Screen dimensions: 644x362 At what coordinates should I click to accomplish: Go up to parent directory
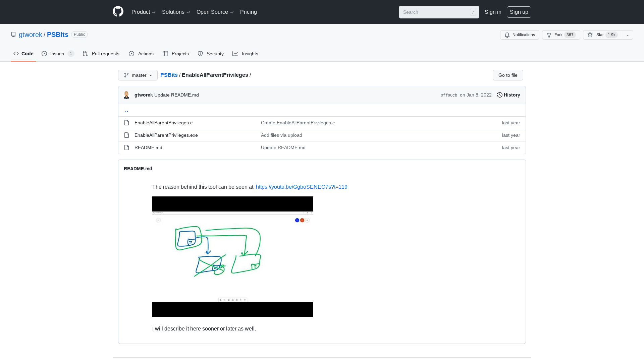[x=126, y=110]
